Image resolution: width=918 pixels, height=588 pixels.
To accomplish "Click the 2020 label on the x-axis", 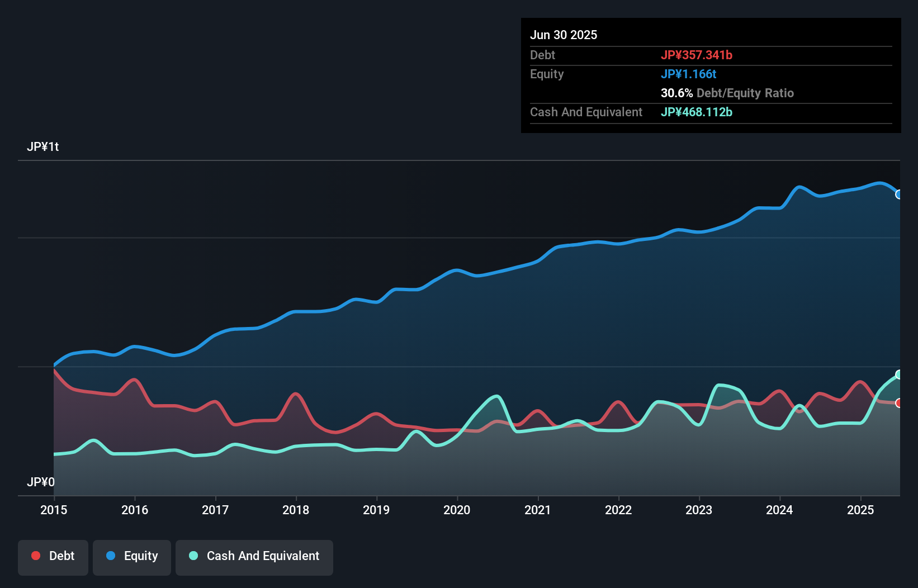I will tap(457, 510).
